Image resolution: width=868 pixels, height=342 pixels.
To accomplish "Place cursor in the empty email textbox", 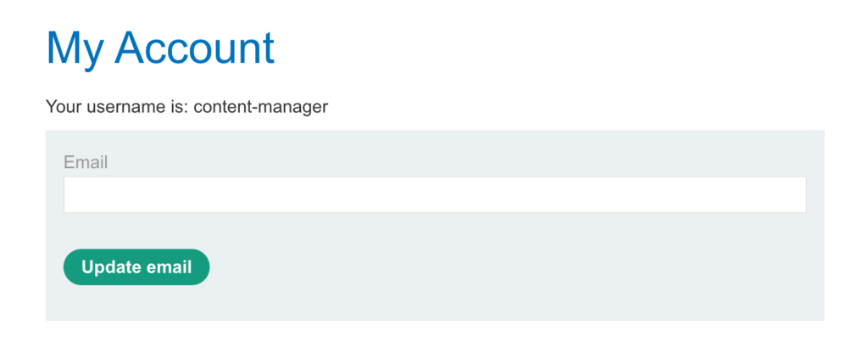I will coord(435,194).
